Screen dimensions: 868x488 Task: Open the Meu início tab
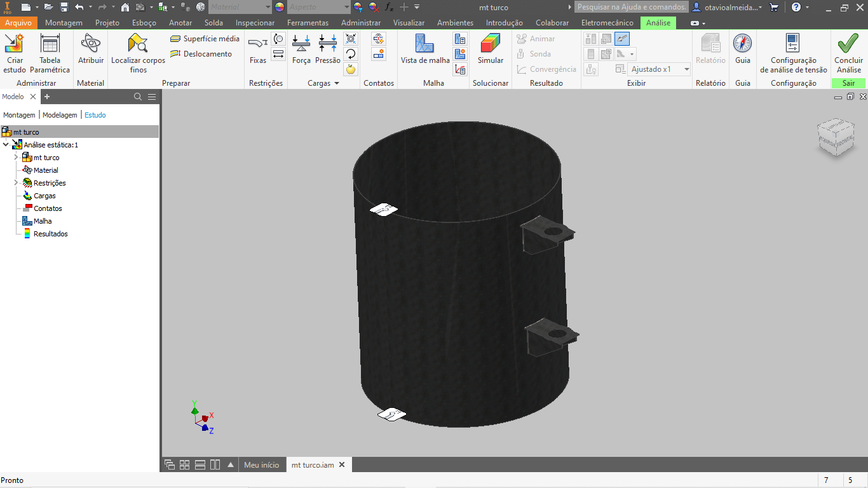pyautogui.click(x=262, y=464)
